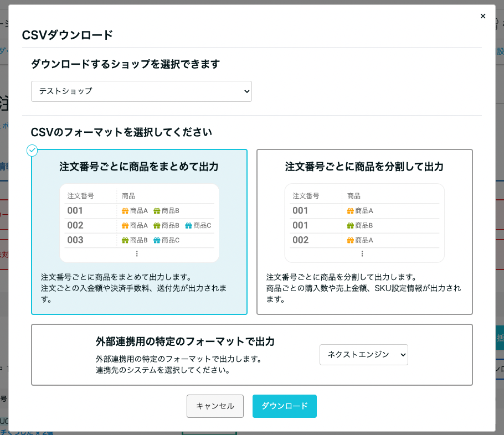Screen dimensions: 504x435
Task: Click green gift icon in row 003
Action: (125, 240)
